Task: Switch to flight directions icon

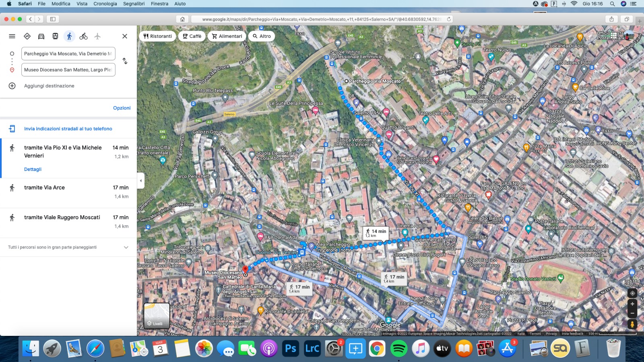Action: pos(97,36)
